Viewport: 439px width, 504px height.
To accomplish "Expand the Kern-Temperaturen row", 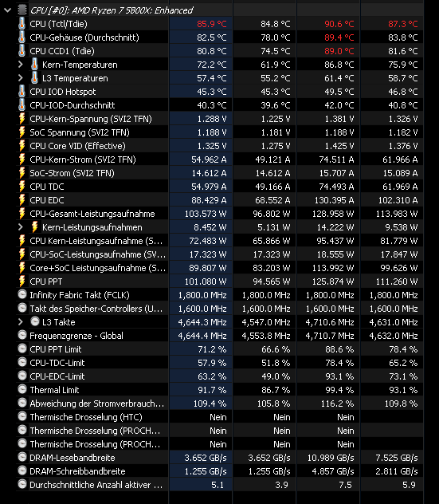I will (21, 65).
